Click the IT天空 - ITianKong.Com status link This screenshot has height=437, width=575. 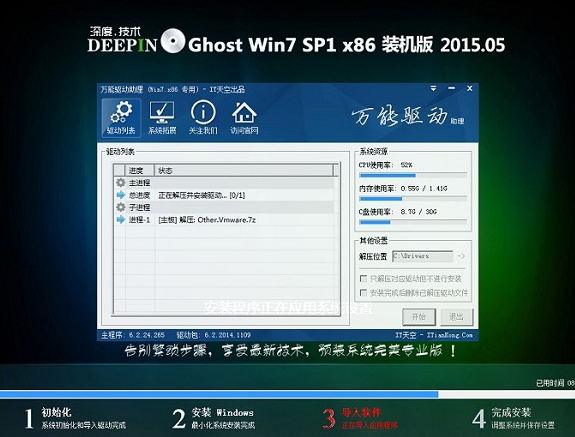[x=434, y=335]
